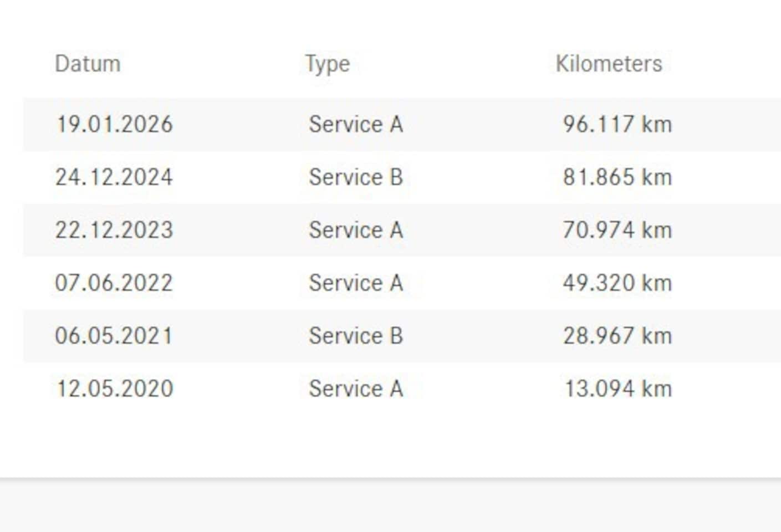Click Service A in the 70.974 km row
This screenshot has height=532, width=781.
[x=356, y=230]
